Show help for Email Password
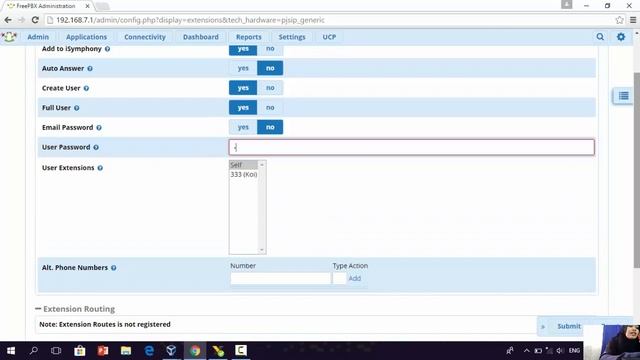This screenshot has width=640, height=360. point(99,128)
